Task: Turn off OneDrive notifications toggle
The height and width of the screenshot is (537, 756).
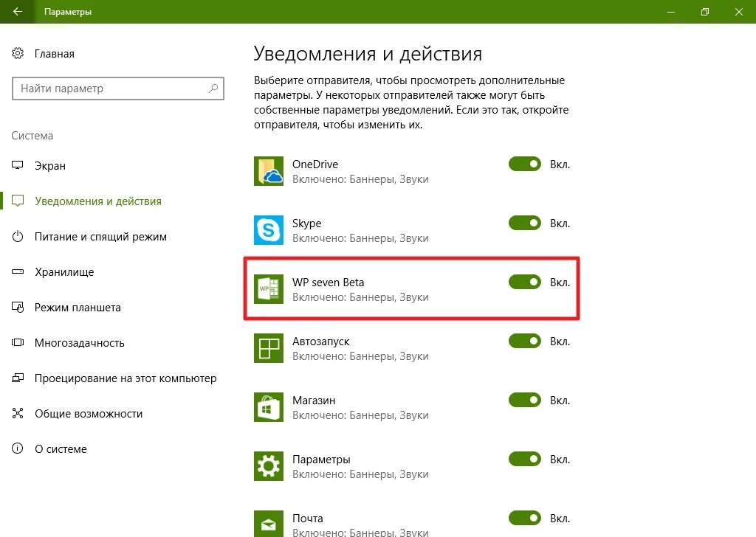Action: (525, 164)
